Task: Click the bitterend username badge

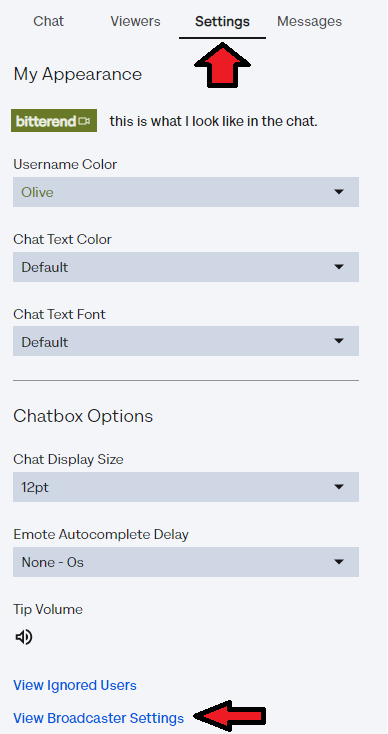Action: click(54, 121)
